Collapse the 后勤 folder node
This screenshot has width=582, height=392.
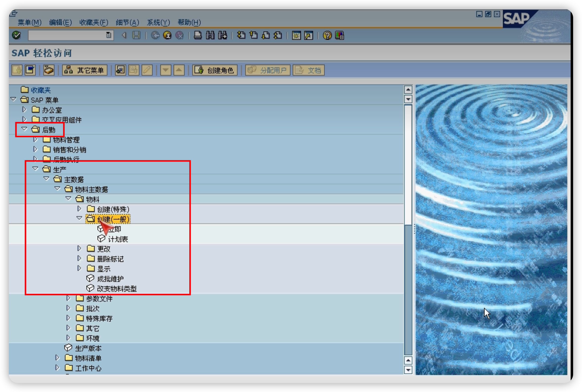[24, 129]
